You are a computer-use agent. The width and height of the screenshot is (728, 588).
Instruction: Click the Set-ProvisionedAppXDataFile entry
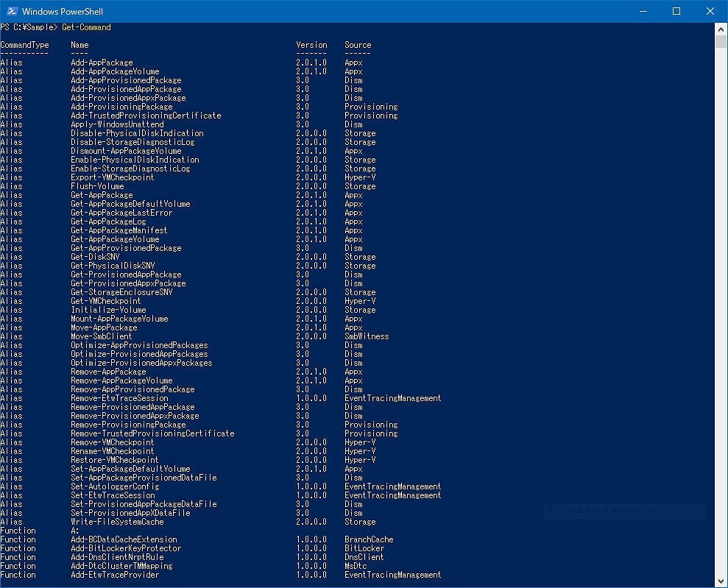coord(130,513)
